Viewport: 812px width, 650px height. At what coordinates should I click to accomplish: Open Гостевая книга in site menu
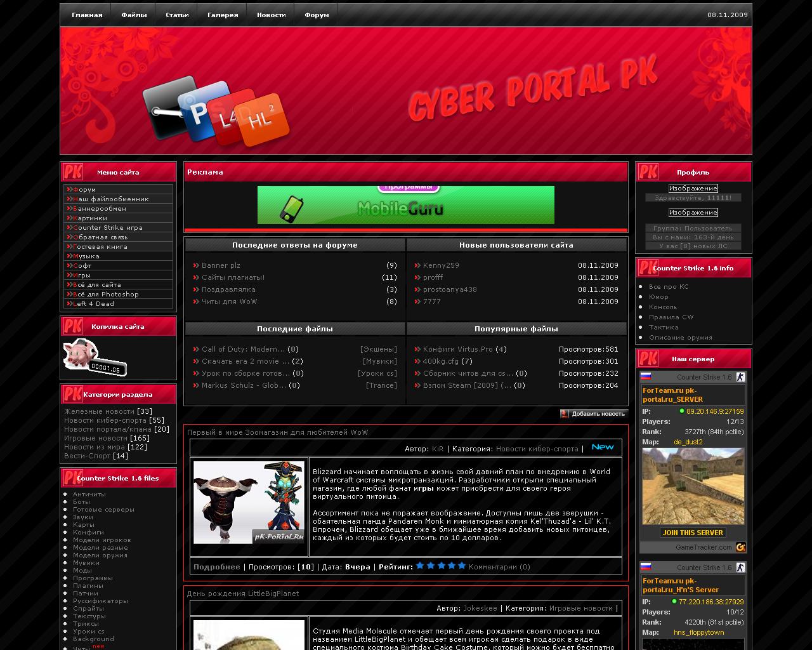click(x=100, y=246)
